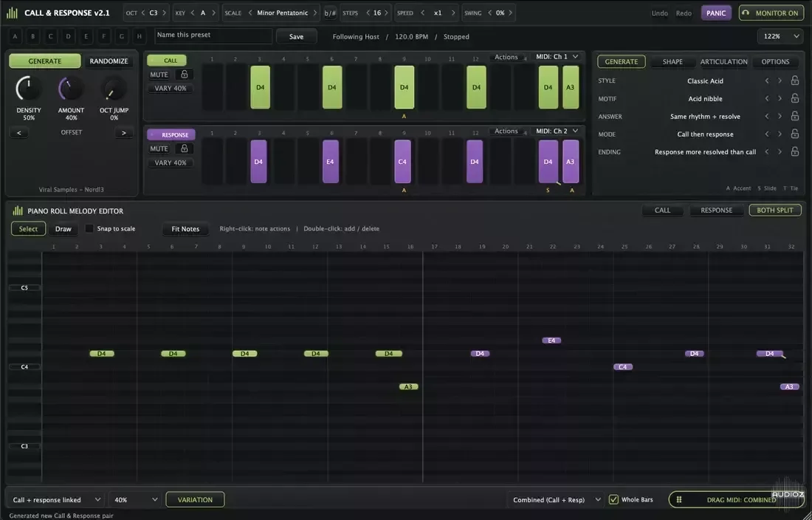
Task: Click previous STYLE arrow
Action: pos(767,81)
